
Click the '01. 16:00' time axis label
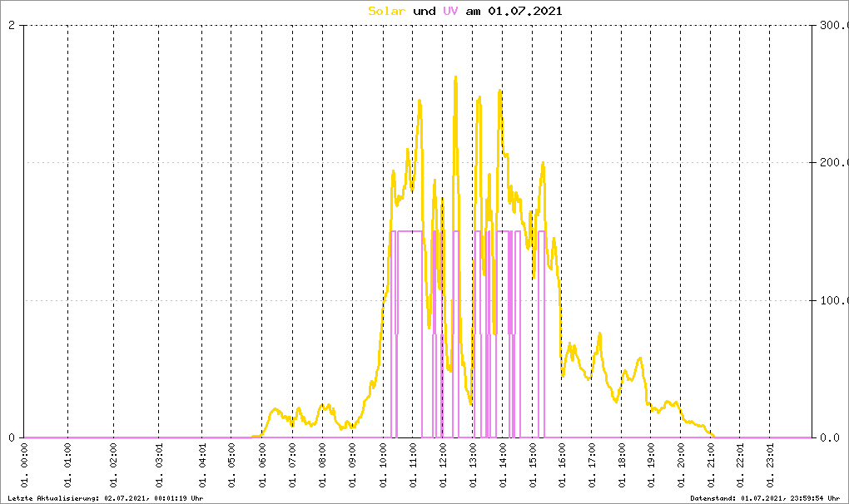pos(562,466)
